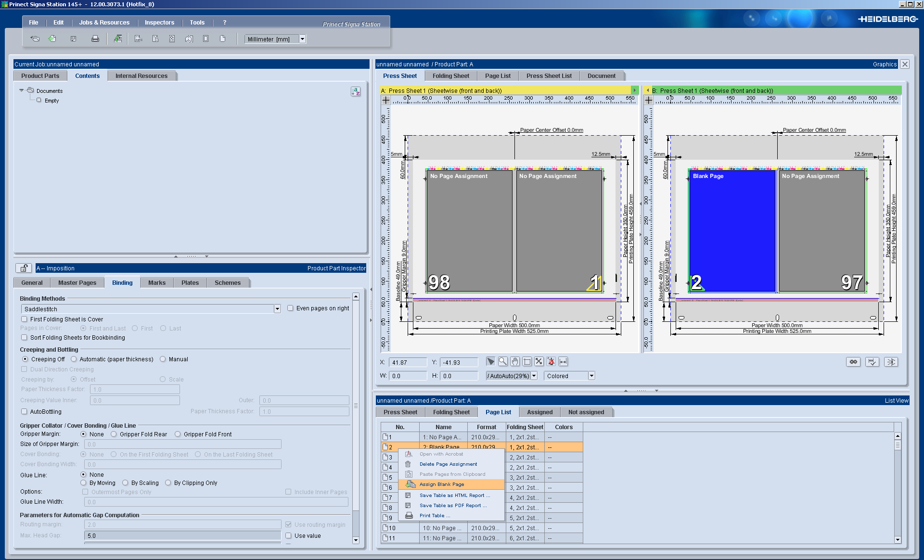Click the import icon with green arrow
This screenshot has height=560, width=924.
pos(117,39)
